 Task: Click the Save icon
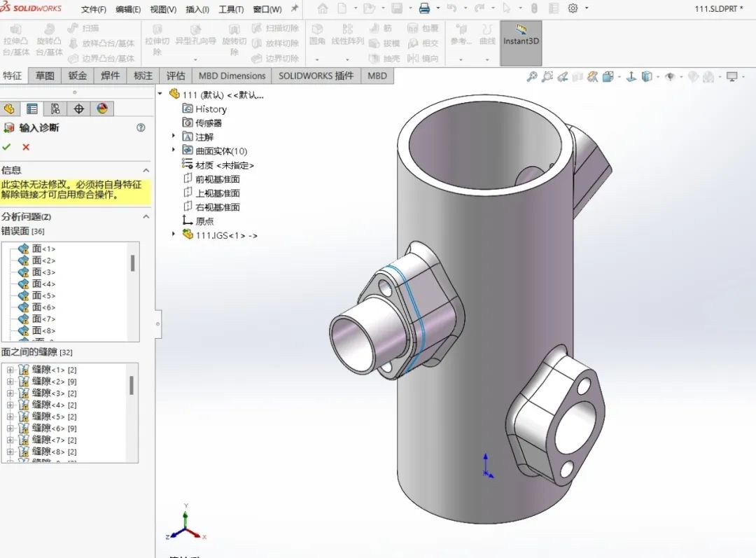(397, 8)
